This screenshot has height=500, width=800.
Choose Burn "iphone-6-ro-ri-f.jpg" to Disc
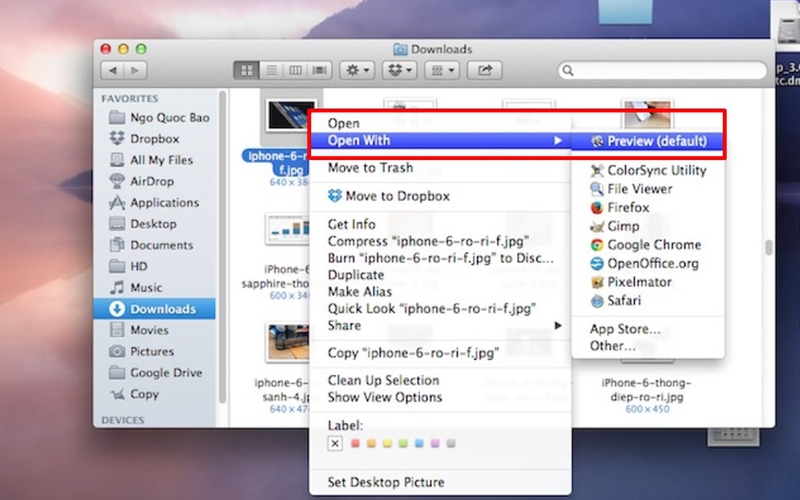click(440, 258)
